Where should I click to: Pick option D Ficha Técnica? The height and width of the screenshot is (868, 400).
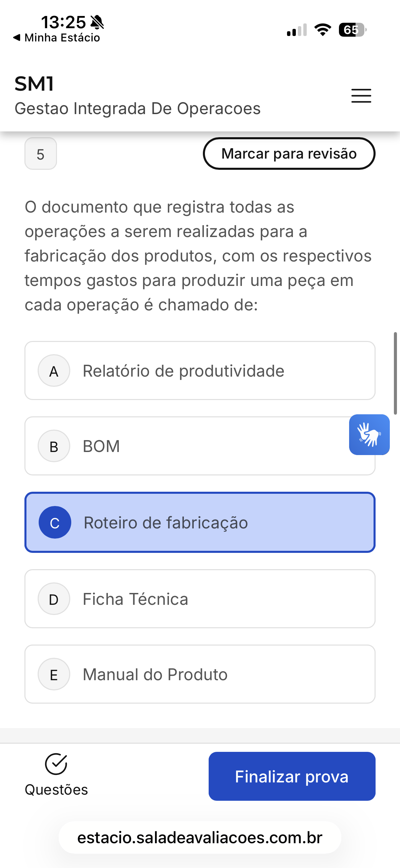[x=200, y=599]
